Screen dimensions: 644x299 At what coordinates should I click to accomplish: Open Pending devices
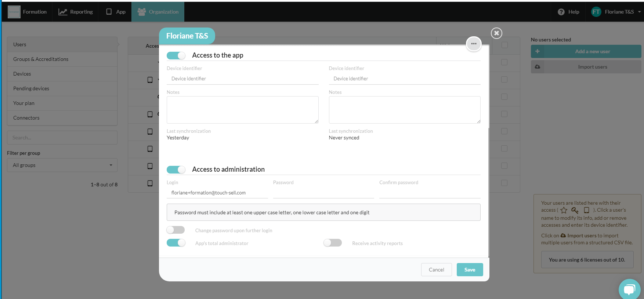[x=62, y=88]
